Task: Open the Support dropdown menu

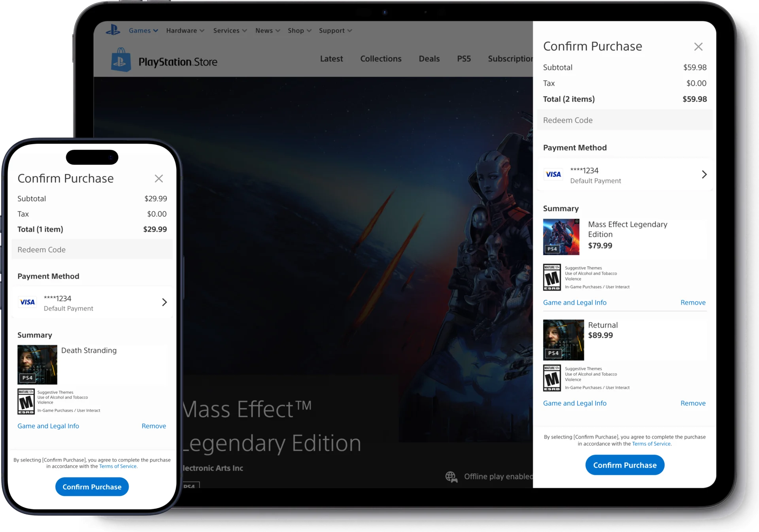Action: [x=335, y=30]
